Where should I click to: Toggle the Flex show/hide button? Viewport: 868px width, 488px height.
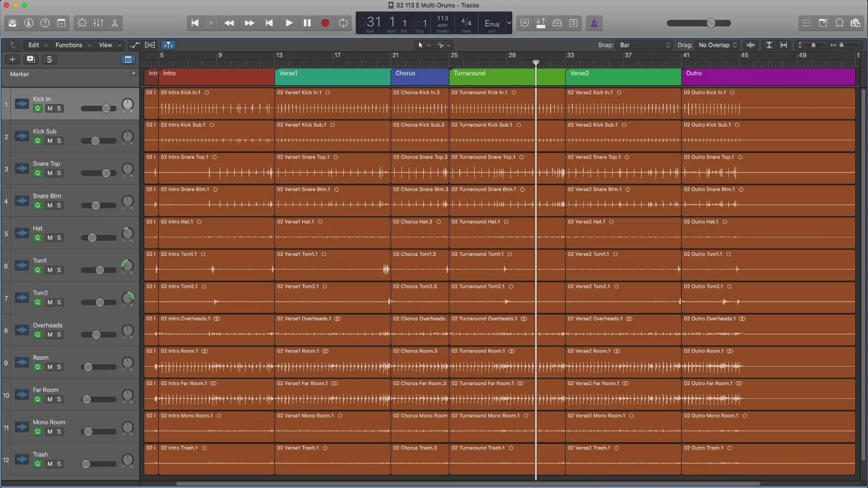150,45
